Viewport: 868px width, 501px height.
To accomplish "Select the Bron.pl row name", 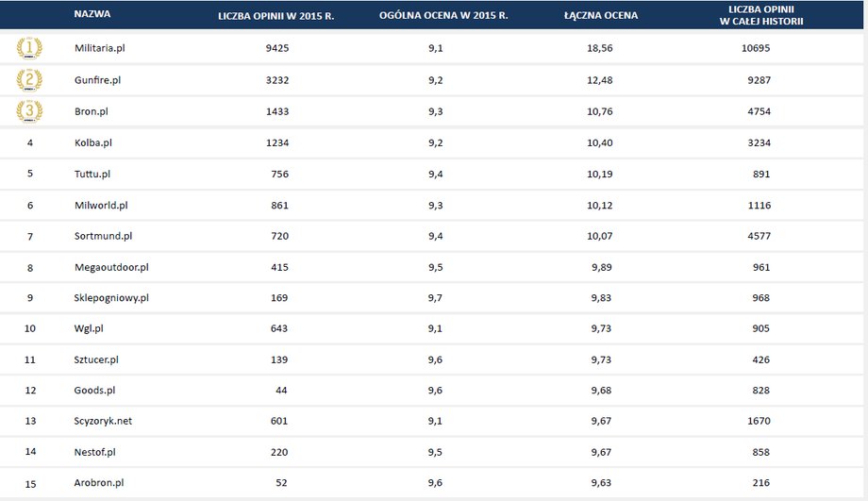I will pyautogui.click(x=92, y=111).
